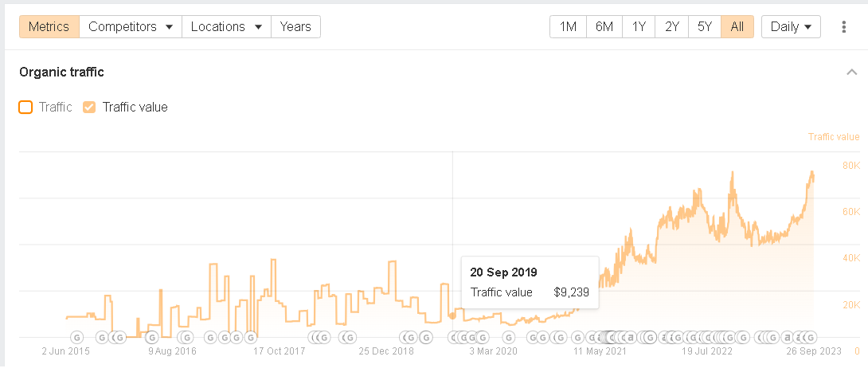Viewport: 868px width, 380px height.
Task: Click the three-dot more options icon
Action: click(844, 26)
